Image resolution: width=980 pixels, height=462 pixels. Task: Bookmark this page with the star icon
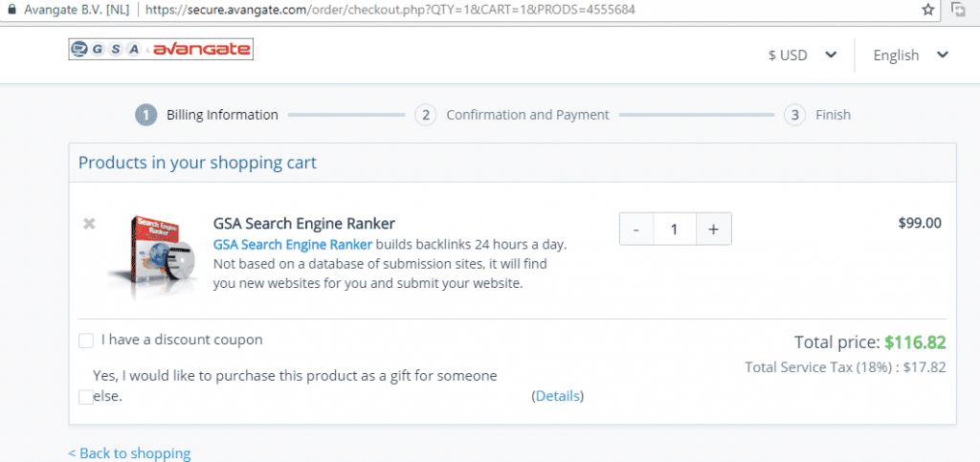coord(928,10)
